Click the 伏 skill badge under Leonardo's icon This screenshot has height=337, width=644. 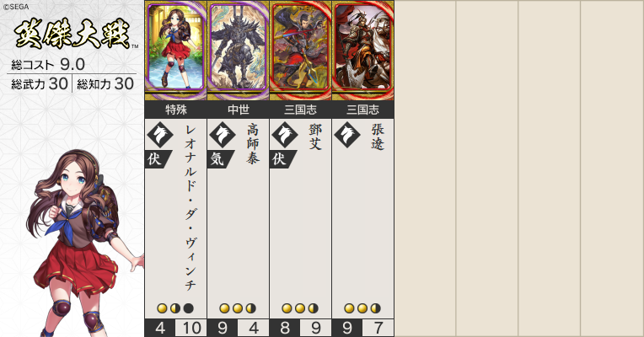coord(158,159)
